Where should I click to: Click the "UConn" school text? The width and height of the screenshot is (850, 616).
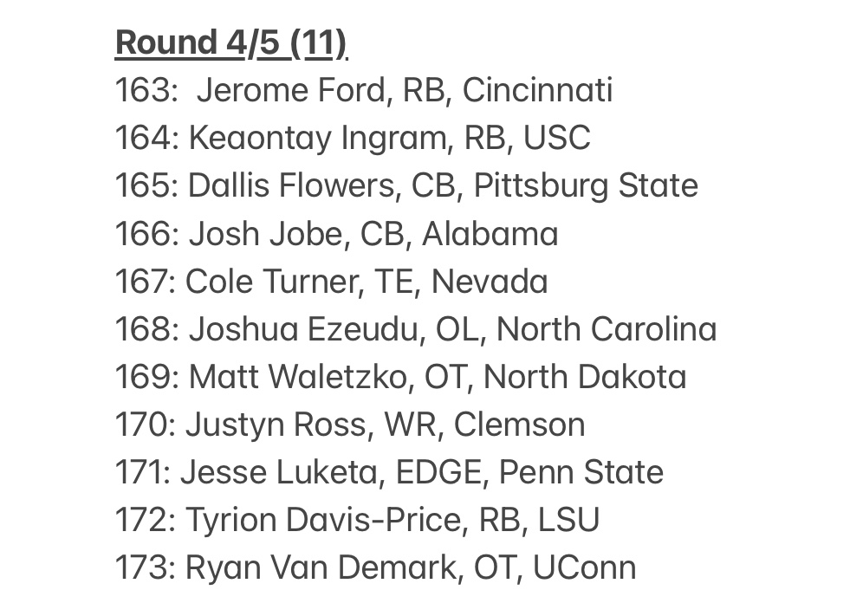coord(584,567)
